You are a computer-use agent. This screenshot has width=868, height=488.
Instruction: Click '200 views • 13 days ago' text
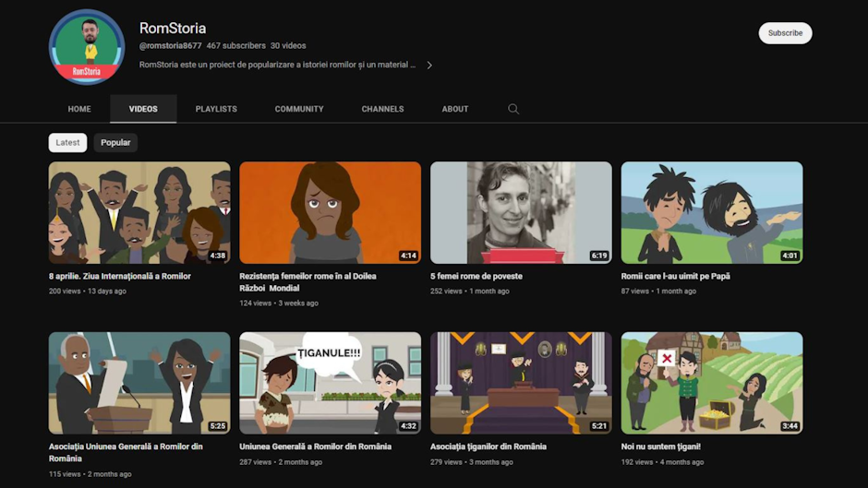click(88, 291)
